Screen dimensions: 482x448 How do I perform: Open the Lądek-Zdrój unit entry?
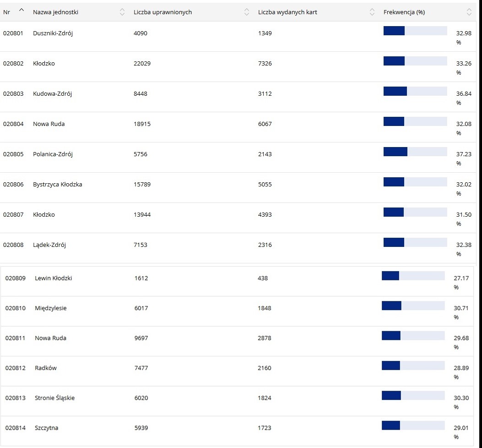pos(49,245)
